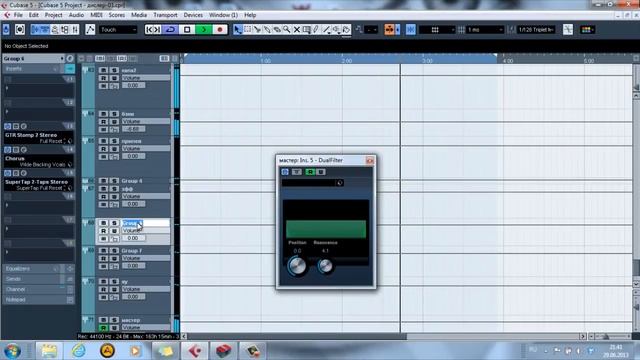Open the Windows Start menu orb
640x360 pixels.
click(12, 351)
